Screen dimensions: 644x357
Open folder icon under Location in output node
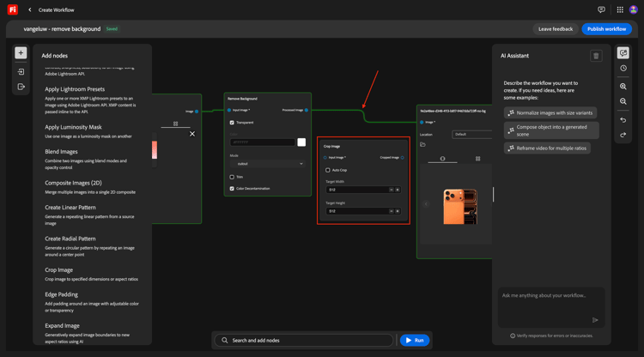pyautogui.click(x=423, y=144)
